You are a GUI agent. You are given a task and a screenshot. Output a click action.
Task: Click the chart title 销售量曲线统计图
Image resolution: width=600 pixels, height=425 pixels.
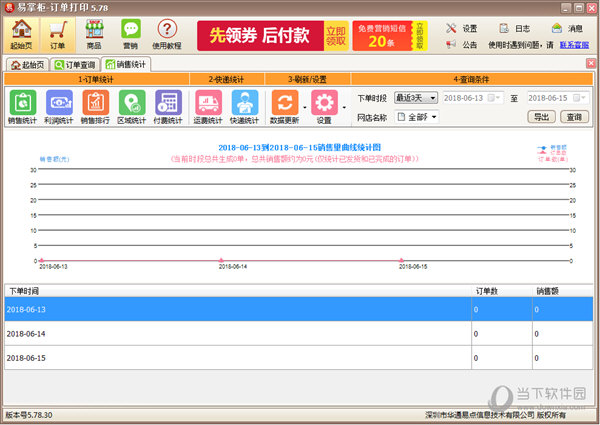299,148
